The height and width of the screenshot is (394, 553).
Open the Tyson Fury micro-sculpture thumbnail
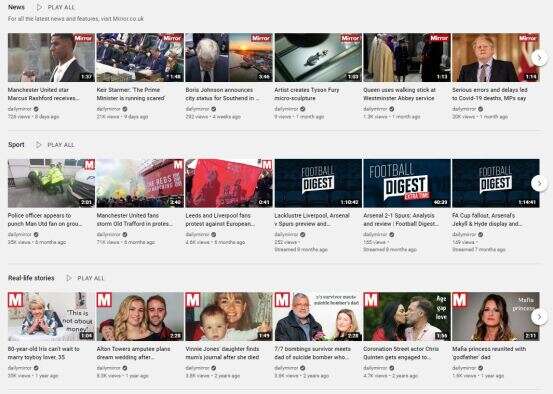(x=318, y=57)
